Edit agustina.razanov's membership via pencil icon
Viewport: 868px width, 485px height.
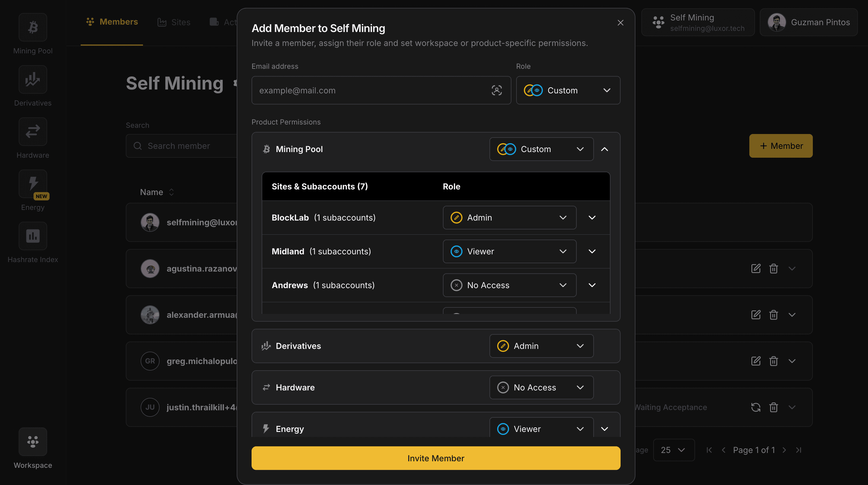(756, 268)
